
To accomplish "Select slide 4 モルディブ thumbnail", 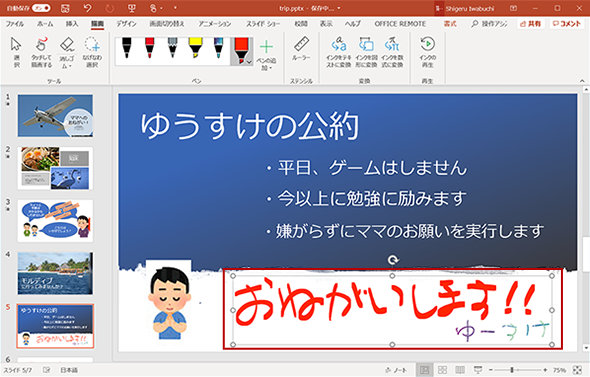I will [x=55, y=274].
